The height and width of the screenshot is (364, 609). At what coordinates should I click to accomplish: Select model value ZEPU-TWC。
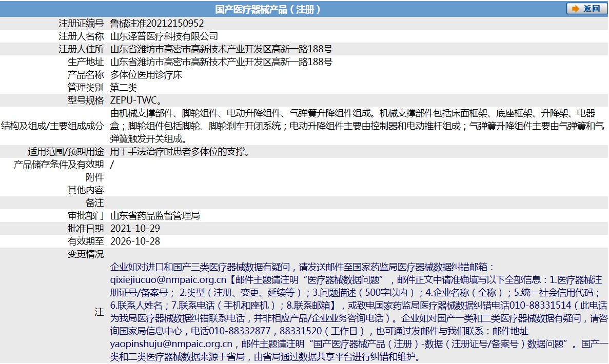[136, 100]
